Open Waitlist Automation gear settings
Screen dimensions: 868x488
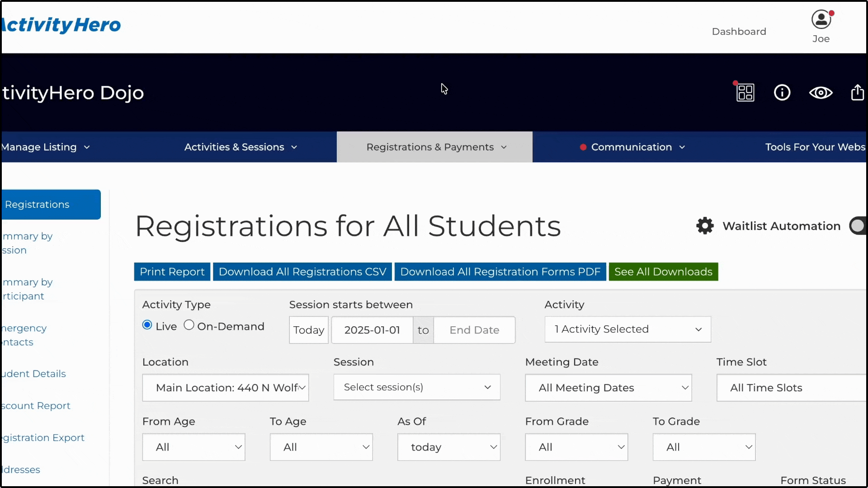(705, 226)
